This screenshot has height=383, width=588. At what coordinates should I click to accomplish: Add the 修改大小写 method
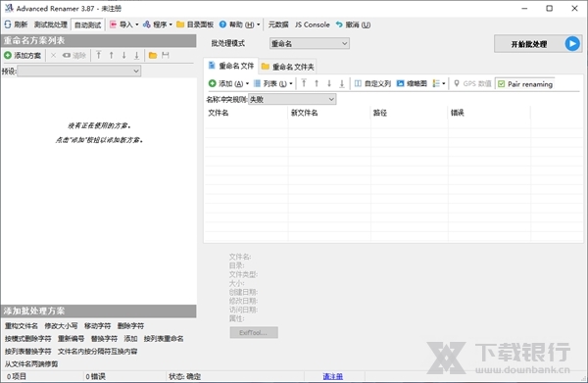[61, 326]
